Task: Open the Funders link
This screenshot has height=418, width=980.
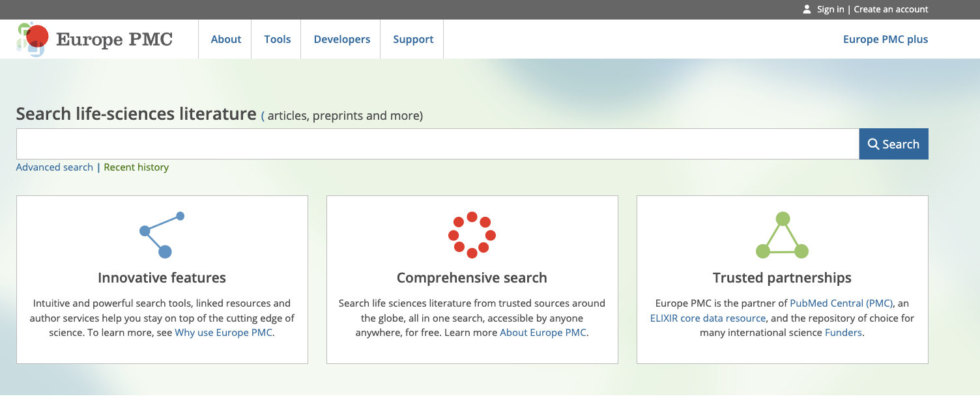Action: tap(843, 333)
